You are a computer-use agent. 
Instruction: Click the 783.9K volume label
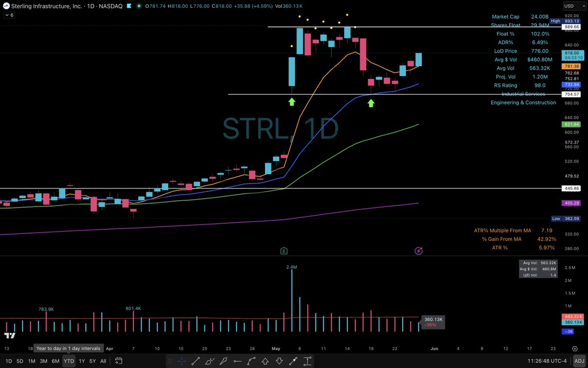coord(47,309)
